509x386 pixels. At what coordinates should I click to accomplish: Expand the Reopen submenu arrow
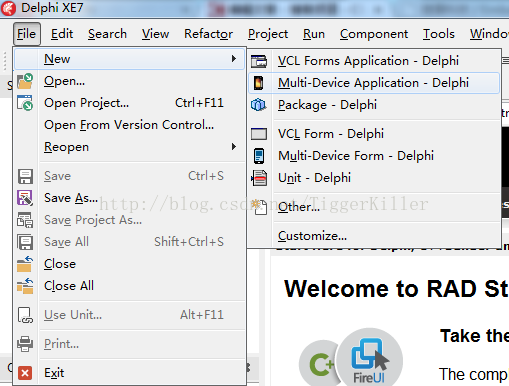[234, 147]
